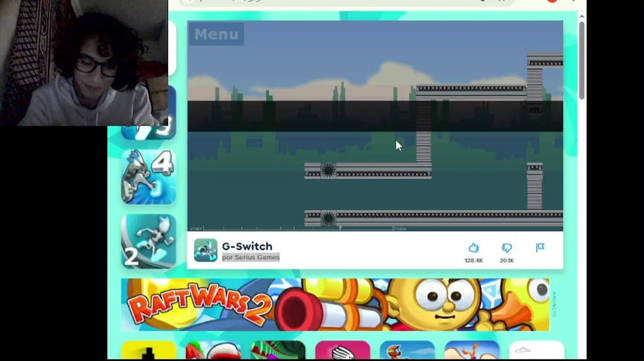Viewport: 644px width, 361px height.
Task: Click the page vertical scrollbar thumb
Action: (x=581, y=60)
